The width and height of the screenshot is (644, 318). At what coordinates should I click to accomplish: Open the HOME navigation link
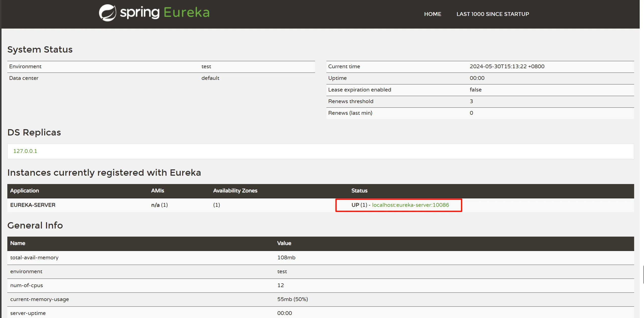click(x=433, y=14)
